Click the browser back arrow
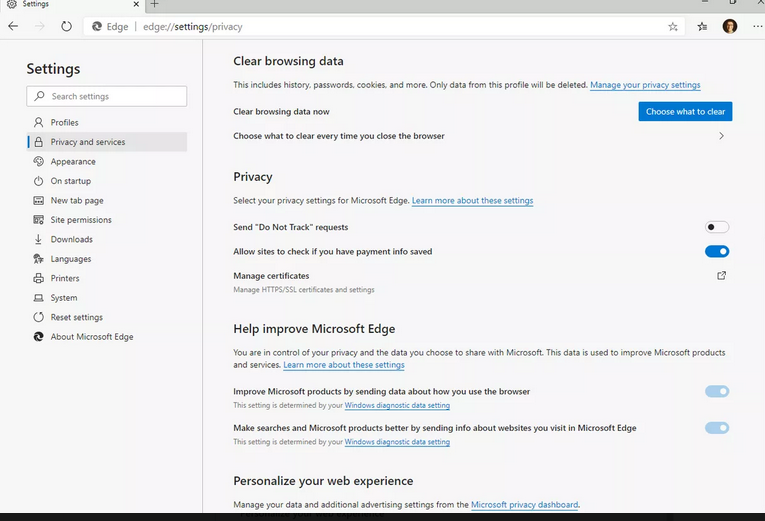Viewport: 765px width, 521px height. 13,26
